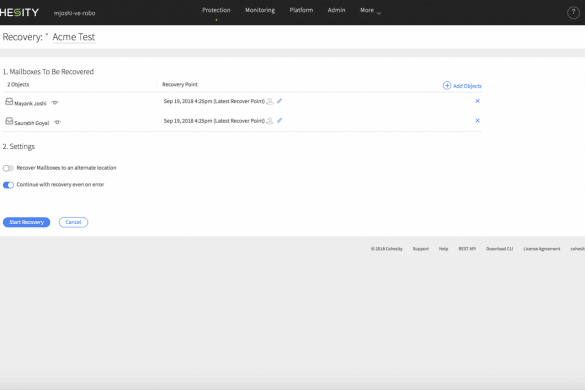Disable continue with recovery on error
585x390 pixels.
point(8,185)
